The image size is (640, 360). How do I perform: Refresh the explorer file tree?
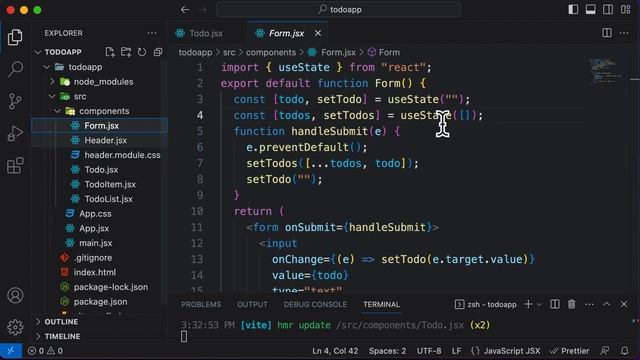pos(142,52)
